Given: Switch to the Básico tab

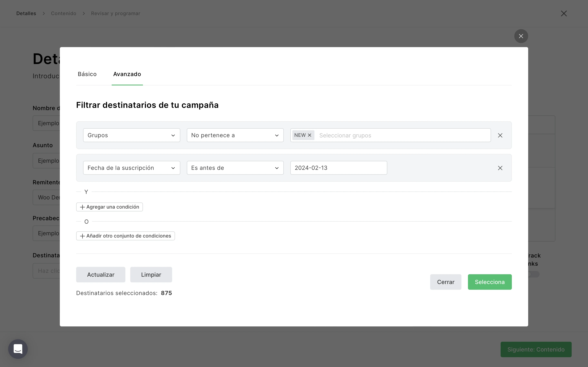Looking at the screenshot, I should coord(87,74).
